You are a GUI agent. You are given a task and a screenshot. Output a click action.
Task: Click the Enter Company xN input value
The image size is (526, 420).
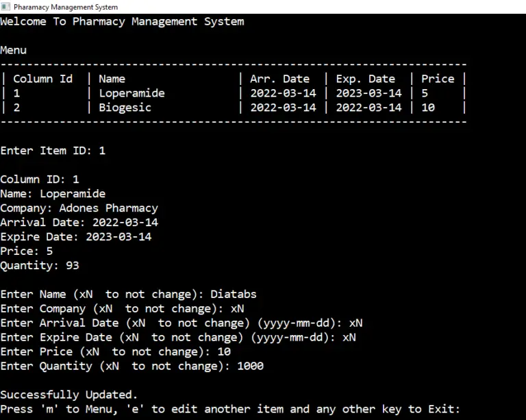pyautogui.click(x=238, y=308)
